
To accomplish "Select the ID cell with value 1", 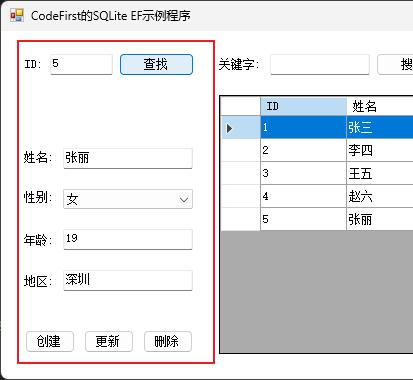I will coord(303,127).
